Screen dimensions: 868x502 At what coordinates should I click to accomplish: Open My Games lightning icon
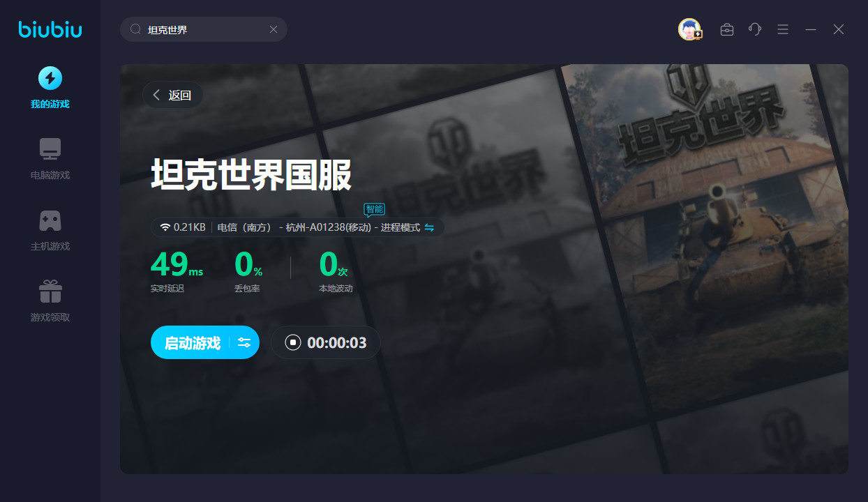tap(50, 78)
